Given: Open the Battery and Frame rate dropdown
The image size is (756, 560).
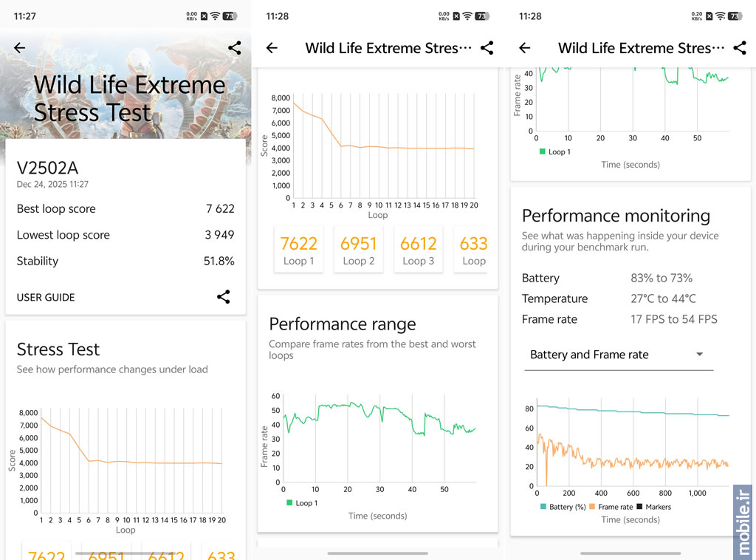Looking at the screenshot, I should coord(617,355).
